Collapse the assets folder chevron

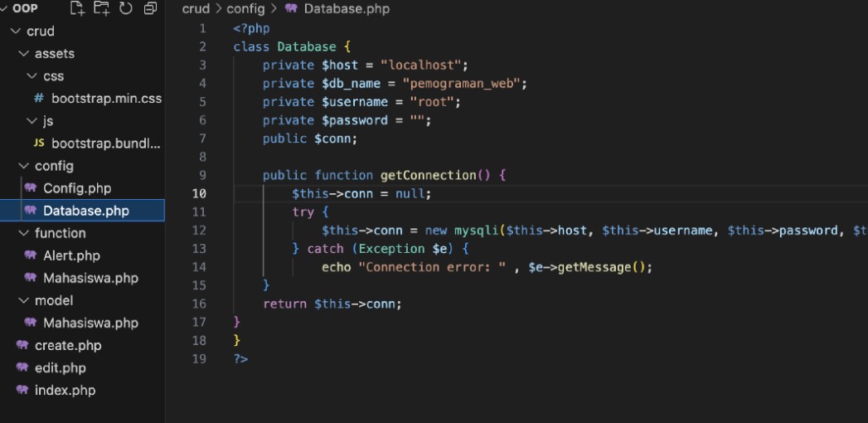[24, 54]
